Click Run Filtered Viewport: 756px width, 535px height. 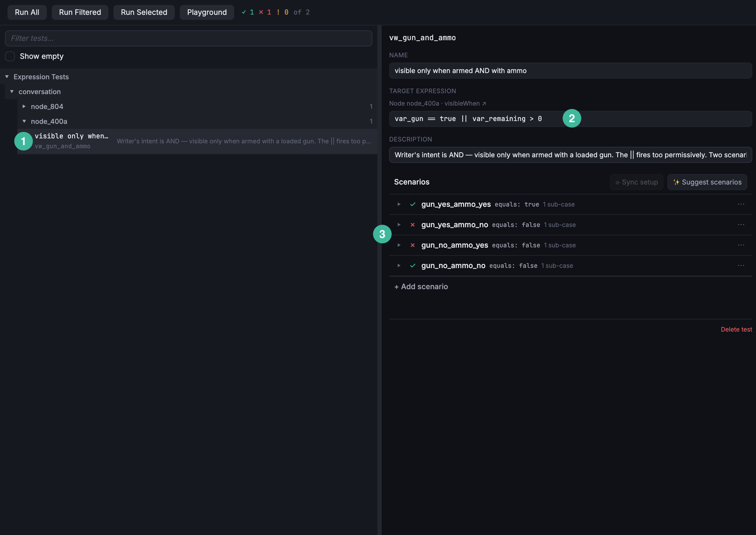coord(80,12)
